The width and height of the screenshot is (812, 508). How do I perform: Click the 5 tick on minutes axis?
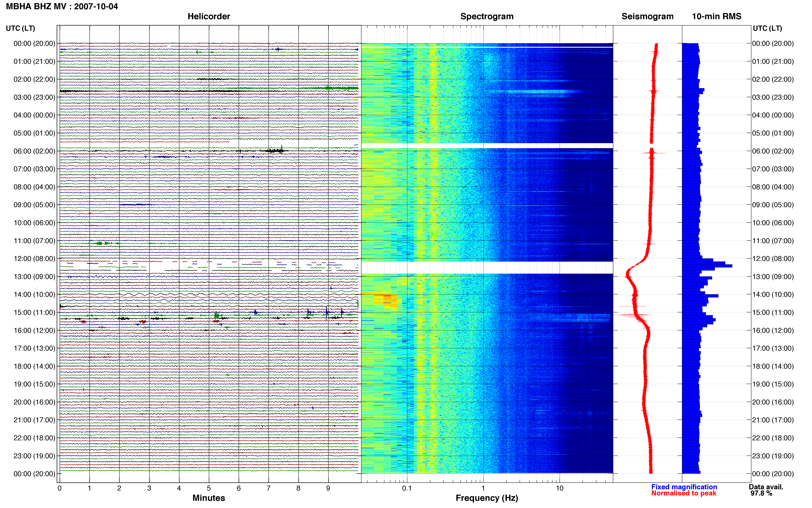coord(209,488)
